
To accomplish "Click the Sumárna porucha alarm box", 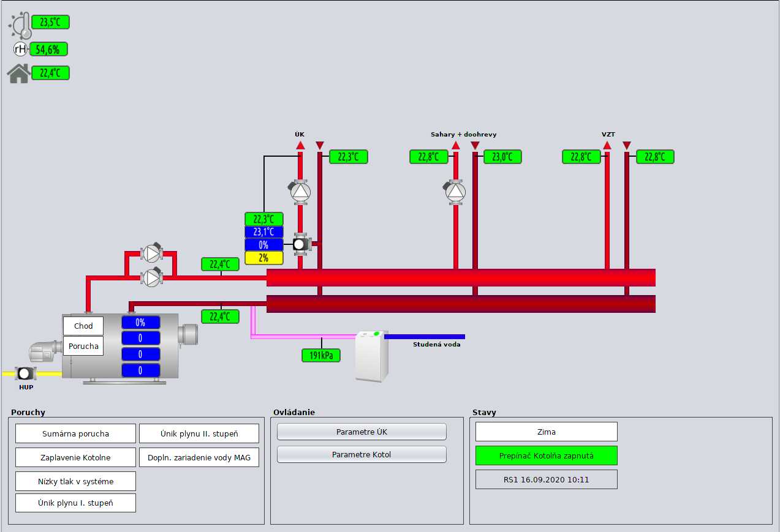I will 75,433.
